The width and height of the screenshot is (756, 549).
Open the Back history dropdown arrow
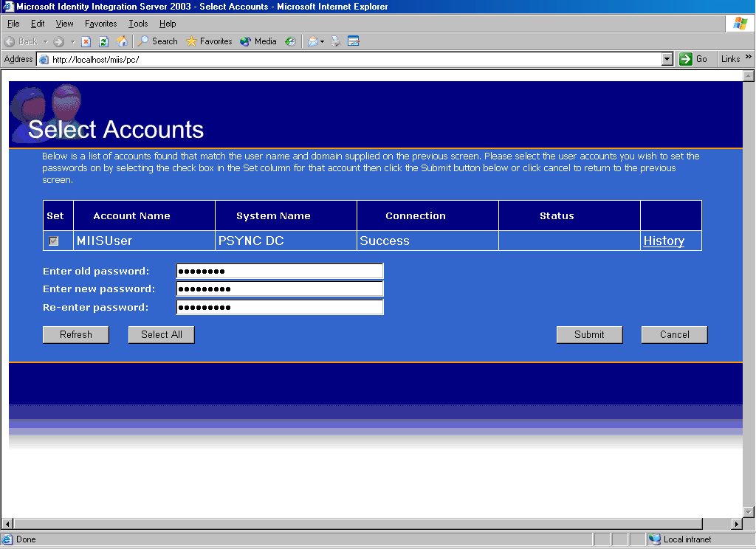click(x=46, y=41)
